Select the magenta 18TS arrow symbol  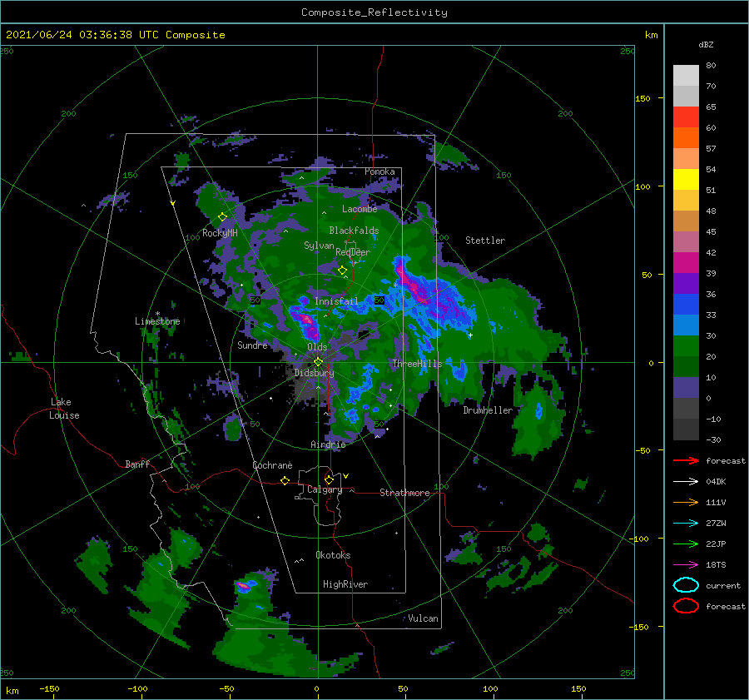tap(686, 565)
